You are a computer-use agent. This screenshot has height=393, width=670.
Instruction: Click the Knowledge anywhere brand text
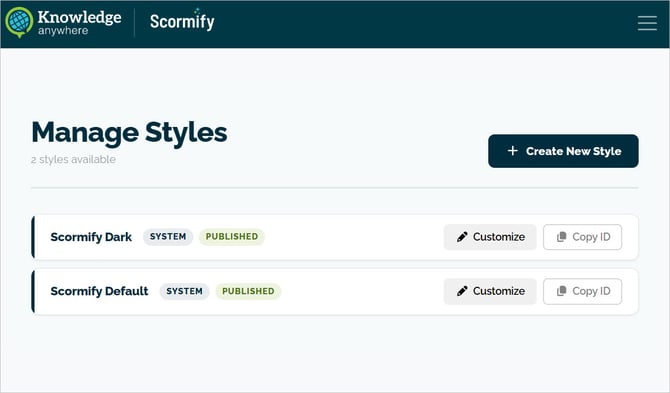(79, 23)
